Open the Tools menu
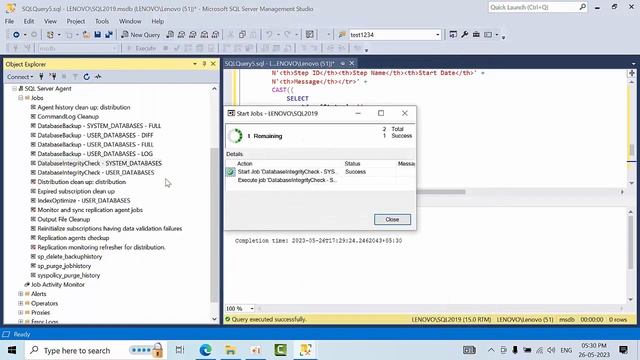This screenshot has width=640, height=360. click(102, 21)
